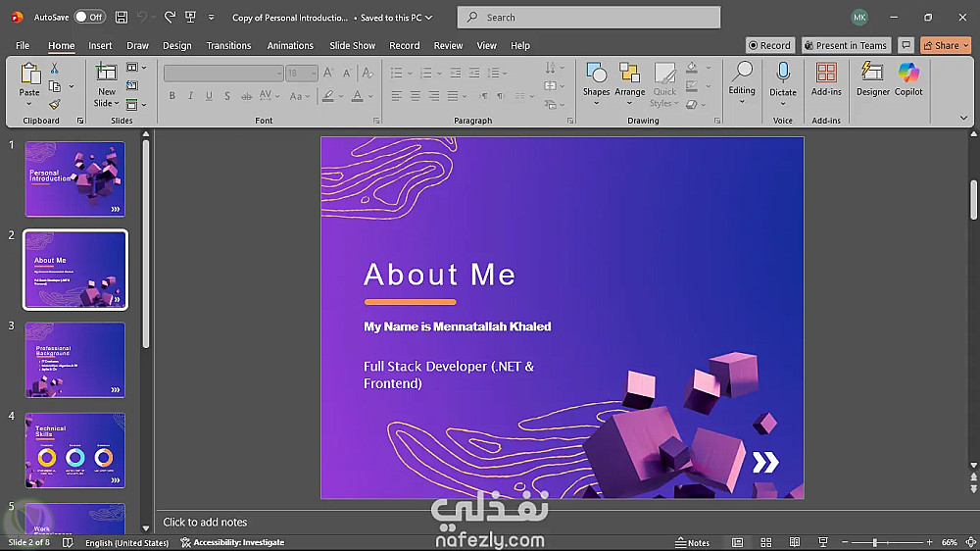Click the Arrange icon

point(629,74)
